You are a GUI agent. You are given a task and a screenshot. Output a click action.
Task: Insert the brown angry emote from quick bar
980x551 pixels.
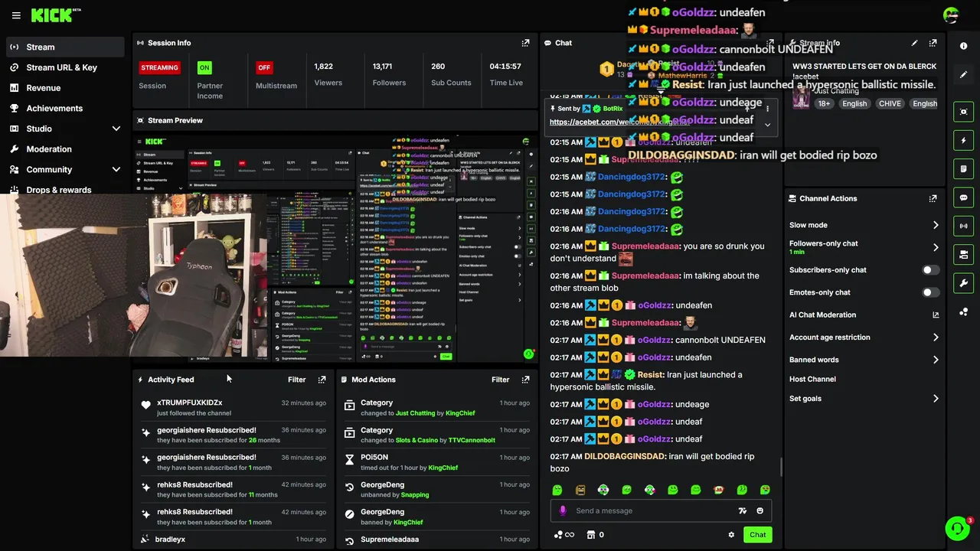pos(580,490)
